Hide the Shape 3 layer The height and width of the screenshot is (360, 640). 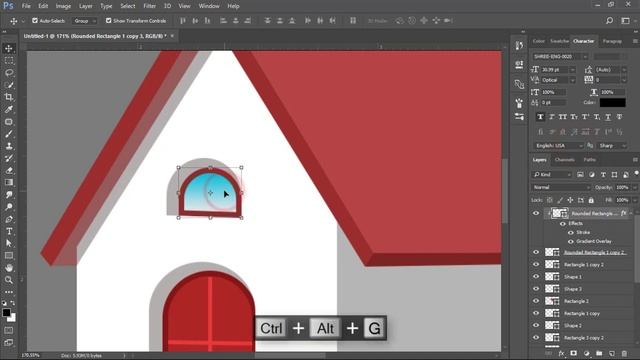pos(536,289)
